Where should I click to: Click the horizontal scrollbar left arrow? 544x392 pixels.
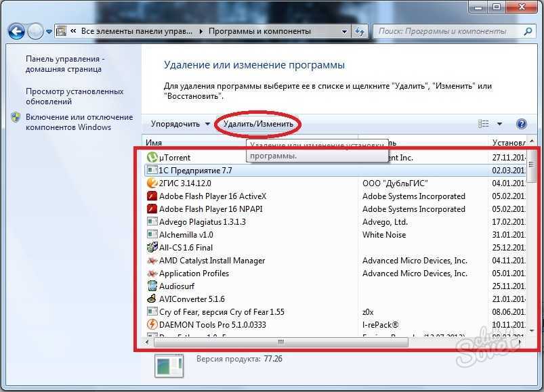pyautogui.click(x=147, y=342)
